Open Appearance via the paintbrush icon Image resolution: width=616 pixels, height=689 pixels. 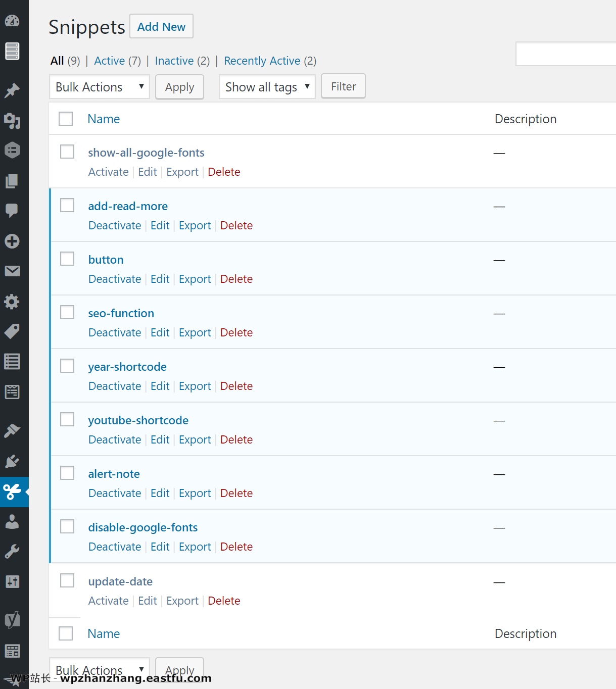12,431
